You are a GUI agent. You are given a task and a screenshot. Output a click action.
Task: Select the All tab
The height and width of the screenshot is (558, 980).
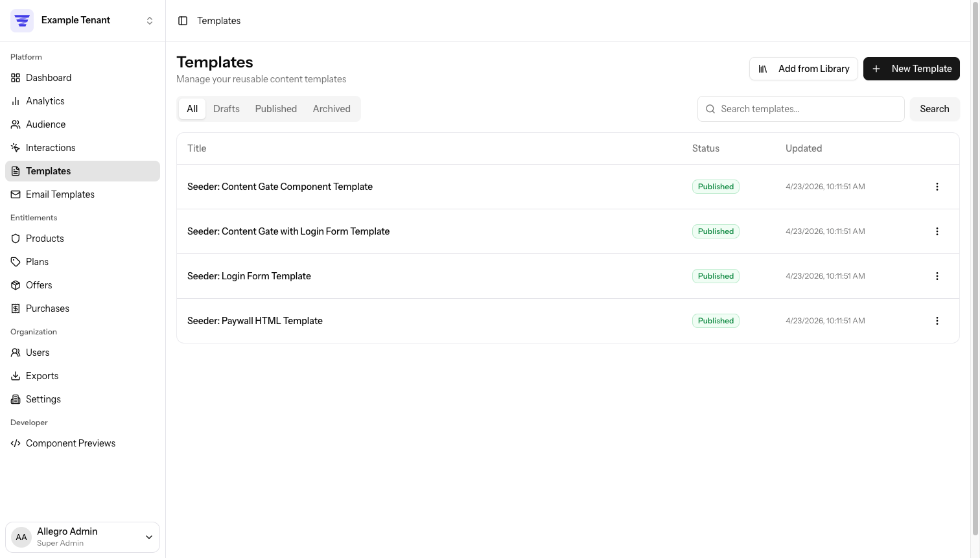(192, 109)
